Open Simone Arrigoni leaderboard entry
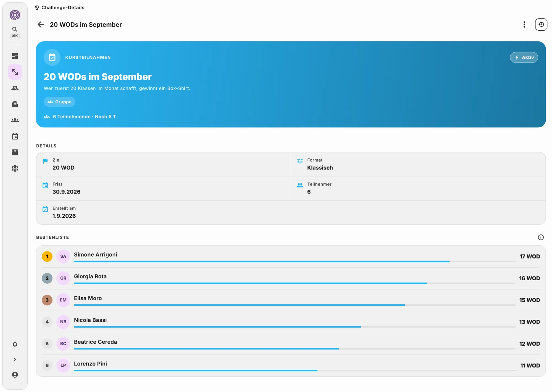Image resolution: width=552 pixels, height=392 pixels. click(291, 256)
